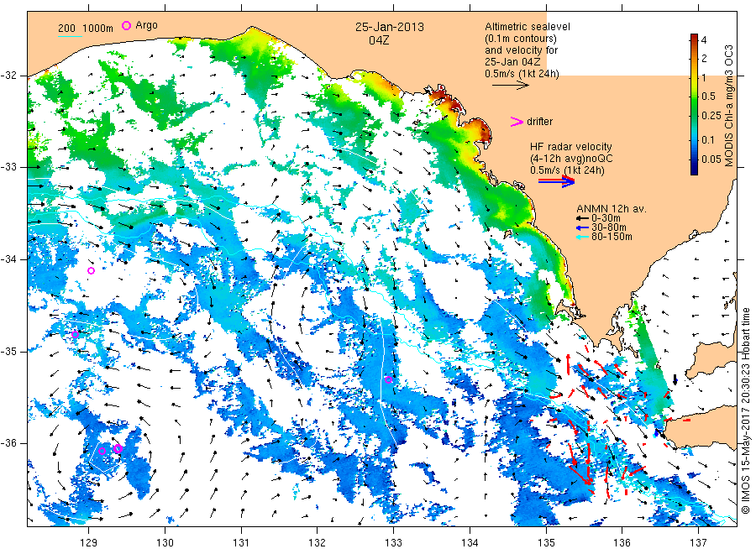
Task: Click longitude axis label '135'
Action: [546, 542]
